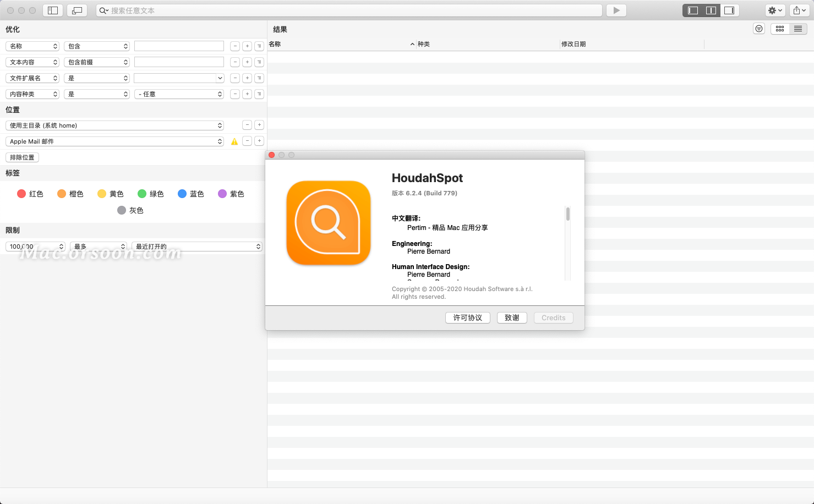Show right pane layout
Image resolution: width=814 pixels, height=504 pixels.
(x=729, y=10)
